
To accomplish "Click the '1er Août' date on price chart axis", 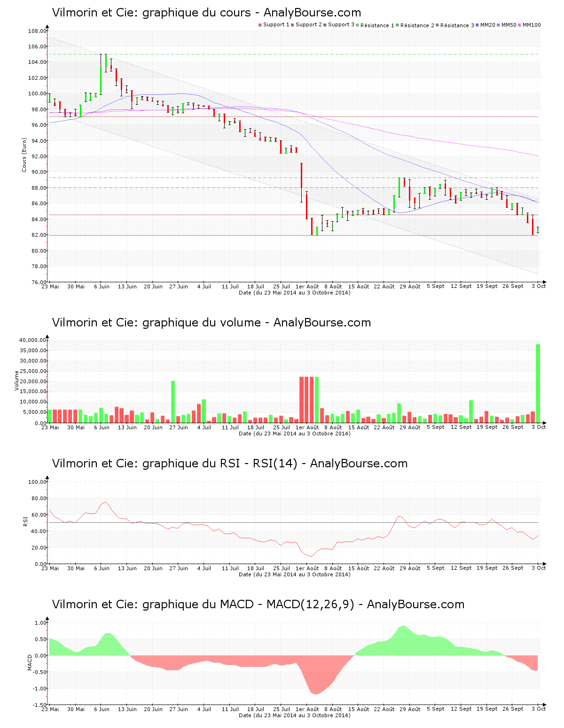I will coord(307,287).
